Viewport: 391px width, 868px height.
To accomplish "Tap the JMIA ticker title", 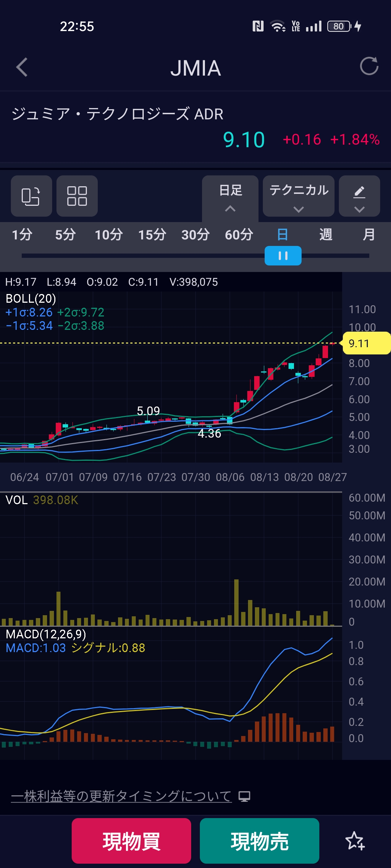I will 195,68.
